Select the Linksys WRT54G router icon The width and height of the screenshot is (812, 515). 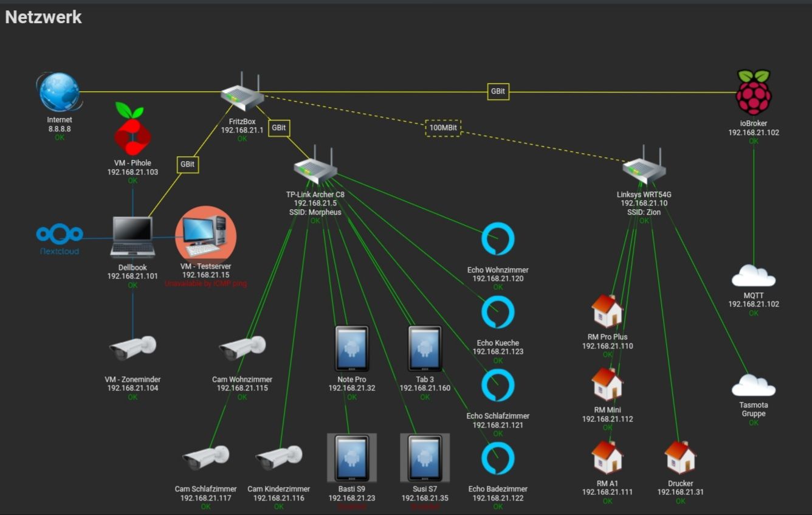[644, 165]
